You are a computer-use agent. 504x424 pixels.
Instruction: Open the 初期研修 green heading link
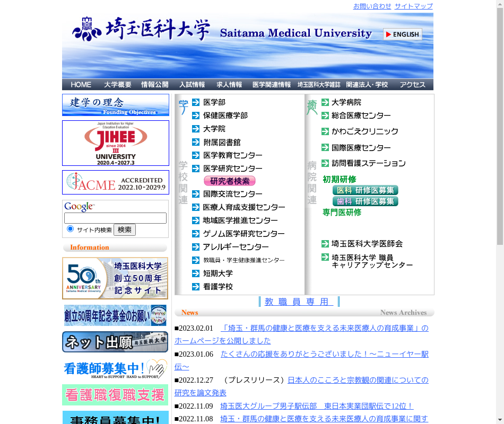[x=340, y=179]
